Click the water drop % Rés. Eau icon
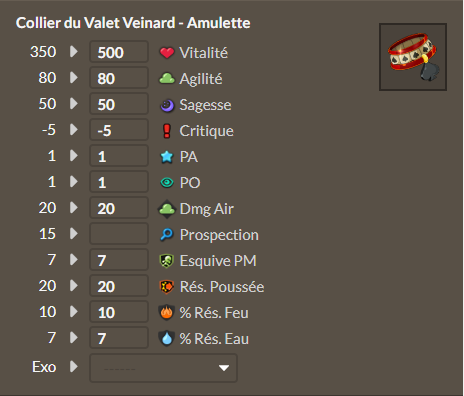Screen dimensions: 464x396 click(x=167, y=339)
